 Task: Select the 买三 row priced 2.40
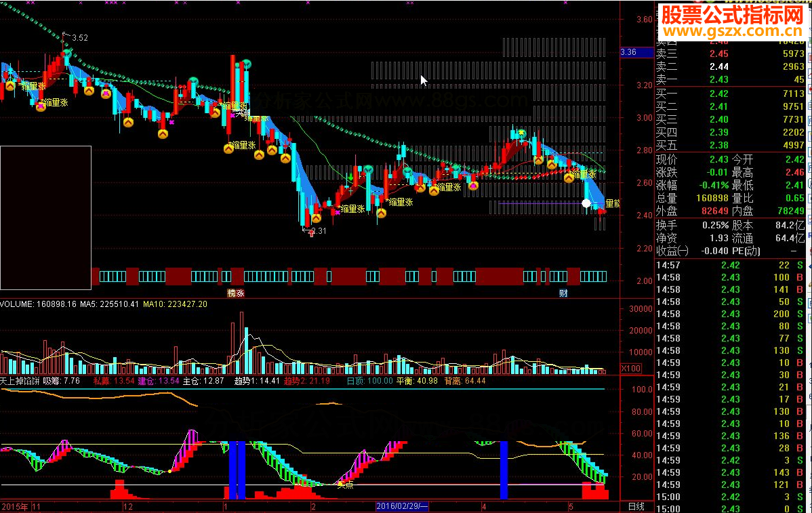[731, 119]
